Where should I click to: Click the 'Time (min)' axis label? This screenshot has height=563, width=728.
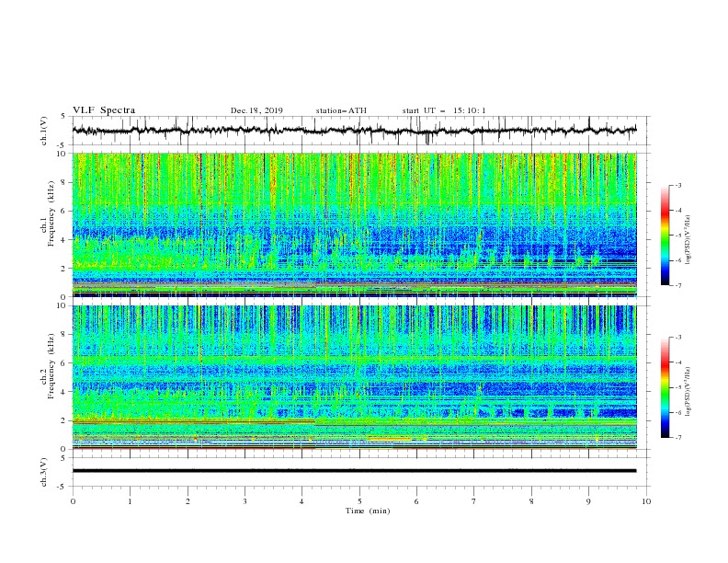(368, 511)
